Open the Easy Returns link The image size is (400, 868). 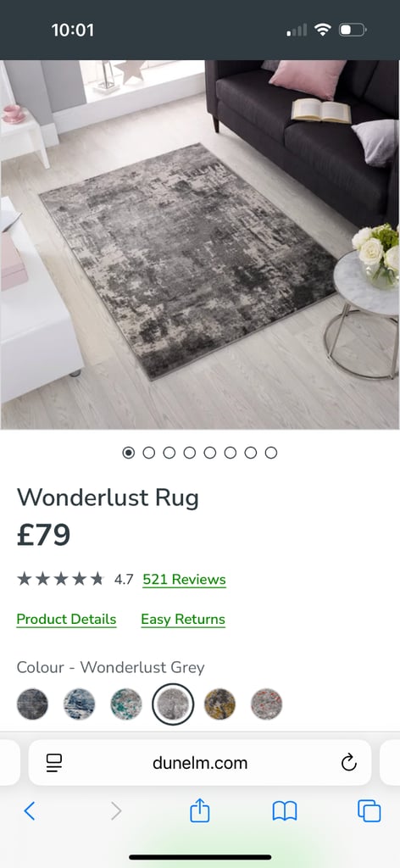click(183, 620)
